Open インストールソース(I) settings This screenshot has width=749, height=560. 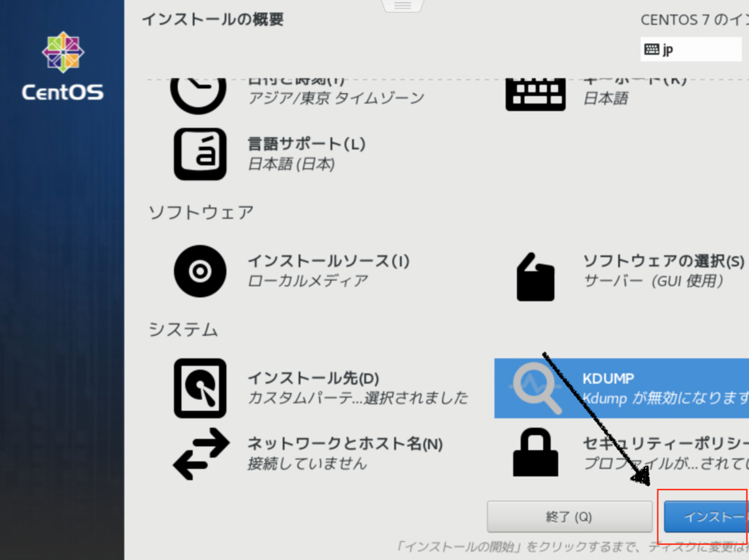point(328,260)
